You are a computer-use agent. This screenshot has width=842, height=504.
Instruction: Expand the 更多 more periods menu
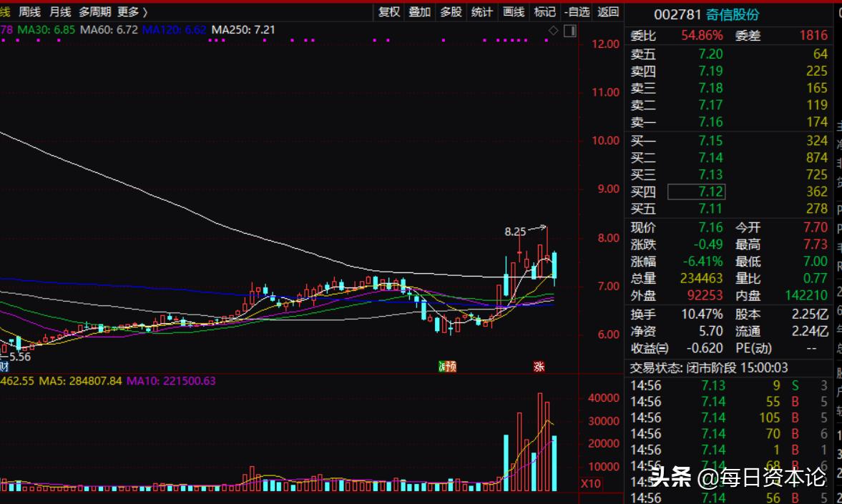click(x=132, y=12)
